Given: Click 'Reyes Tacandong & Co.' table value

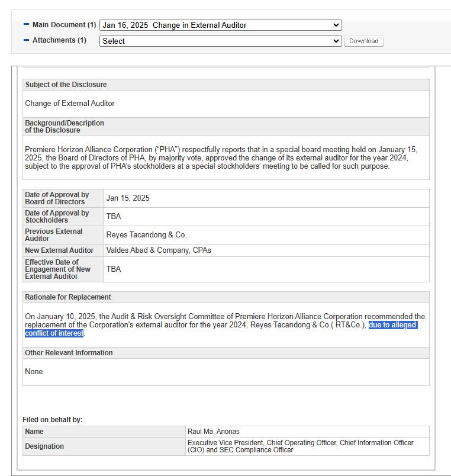Looking at the screenshot, I should click(146, 234).
